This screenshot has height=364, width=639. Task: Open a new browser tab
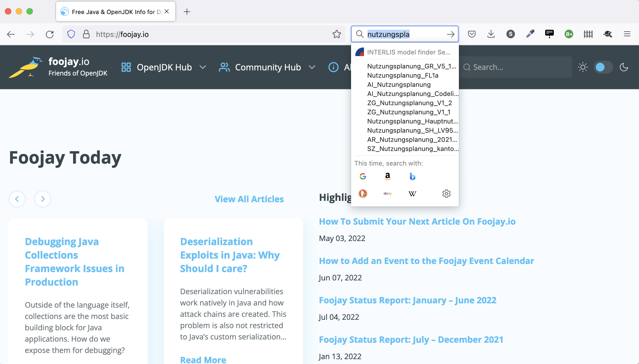tap(187, 12)
